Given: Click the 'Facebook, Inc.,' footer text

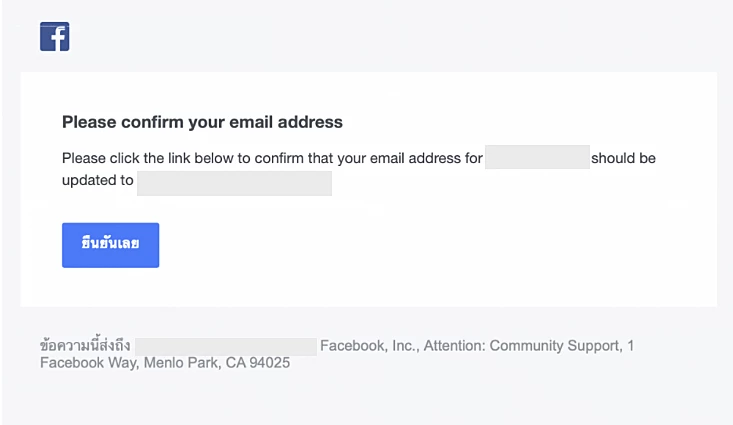Looking at the screenshot, I should click(x=370, y=346).
